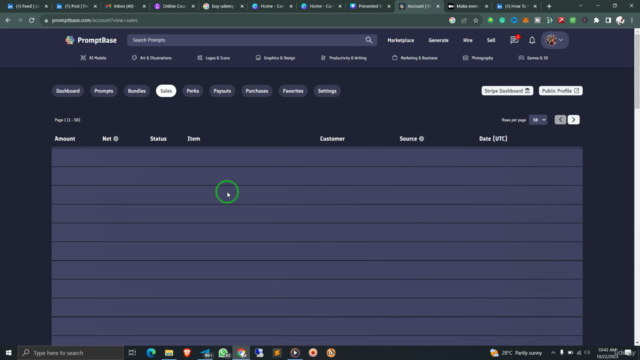Open WhatsApp from the taskbar
Screen dimensions: 640x360
223,353
